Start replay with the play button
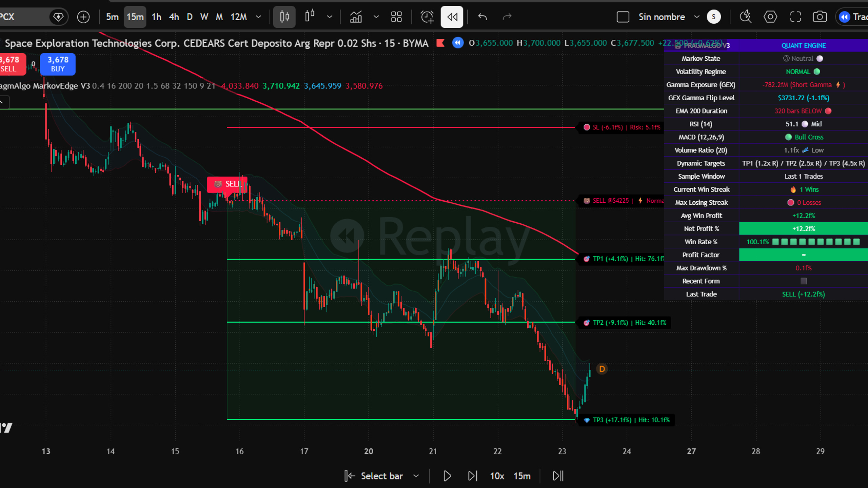868x488 pixels. click(x=447, y=476)
